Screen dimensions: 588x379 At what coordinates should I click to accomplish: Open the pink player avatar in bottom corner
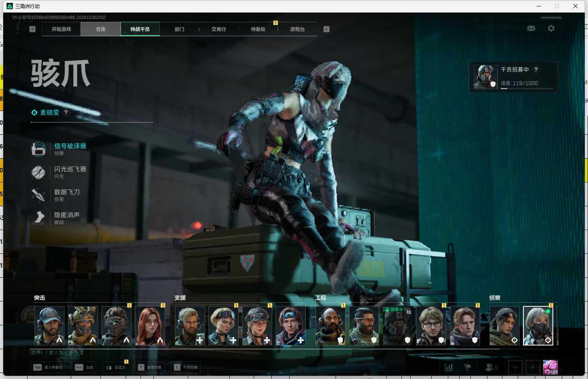point(550,367)
